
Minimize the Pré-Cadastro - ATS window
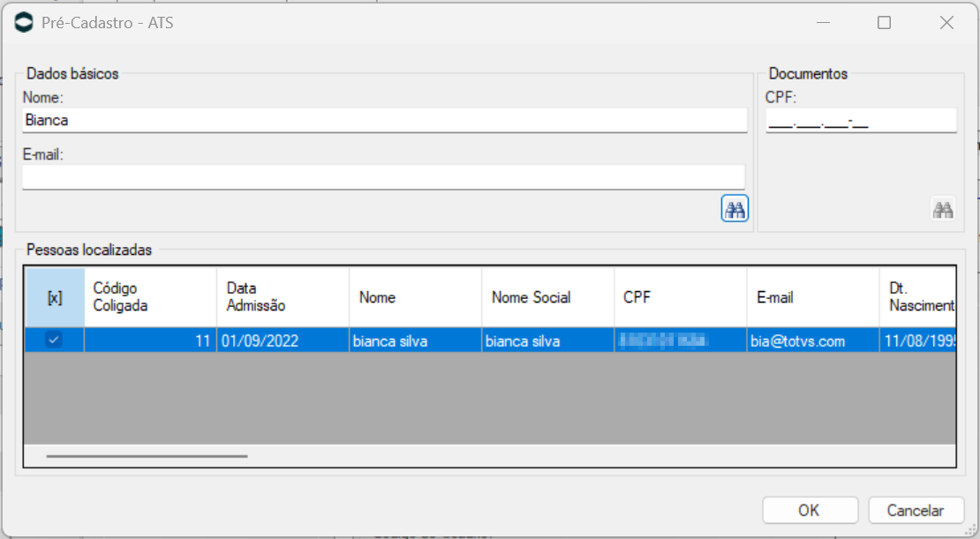823,22
